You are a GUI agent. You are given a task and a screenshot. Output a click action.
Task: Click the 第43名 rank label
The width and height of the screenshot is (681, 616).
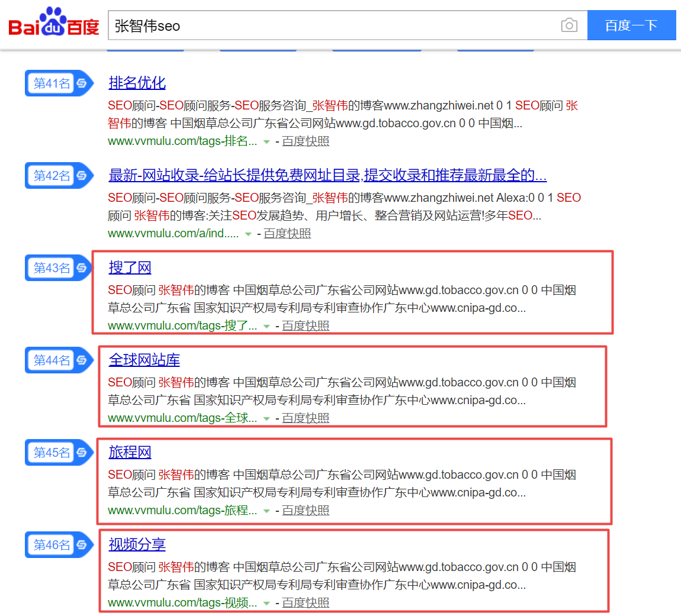tap(52, 268)
